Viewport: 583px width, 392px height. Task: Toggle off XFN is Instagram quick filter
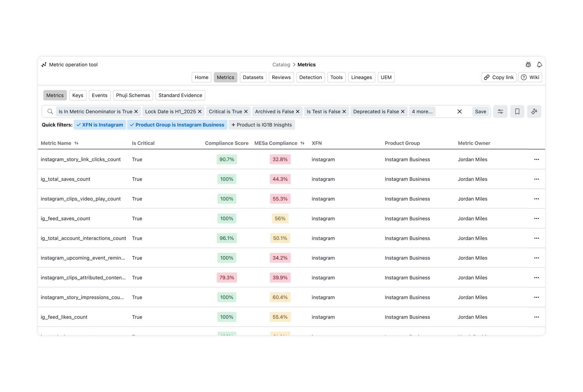point(100,125)
